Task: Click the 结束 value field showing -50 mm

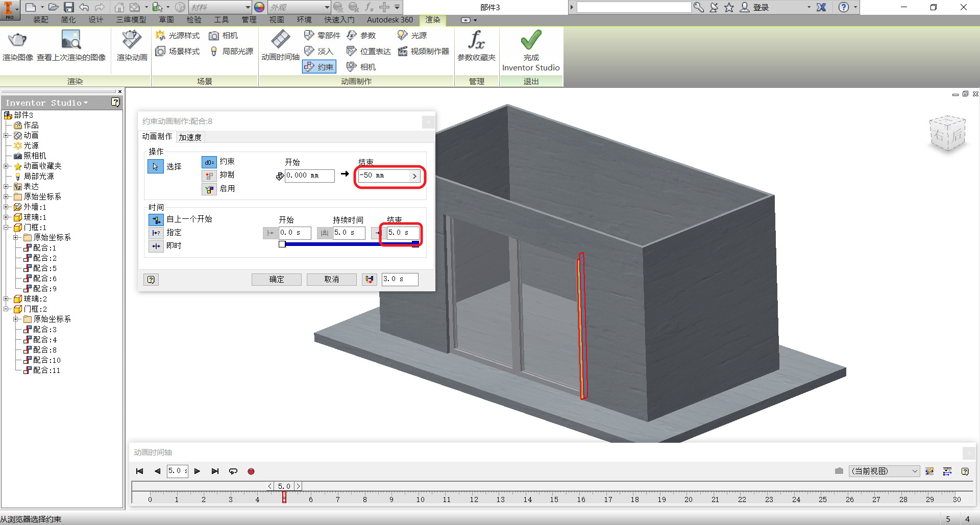Action: 384,176
